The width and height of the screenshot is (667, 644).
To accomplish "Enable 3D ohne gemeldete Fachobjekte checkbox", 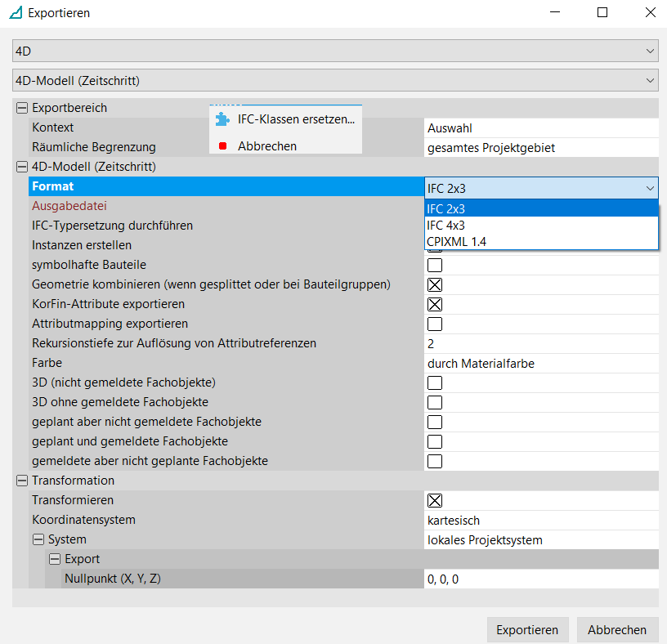I will 435,402.
